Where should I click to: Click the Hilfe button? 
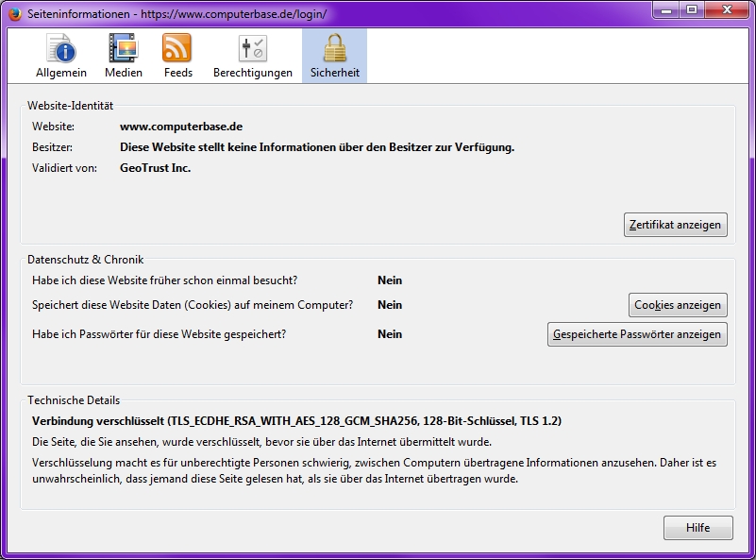[x=698, y=528]
